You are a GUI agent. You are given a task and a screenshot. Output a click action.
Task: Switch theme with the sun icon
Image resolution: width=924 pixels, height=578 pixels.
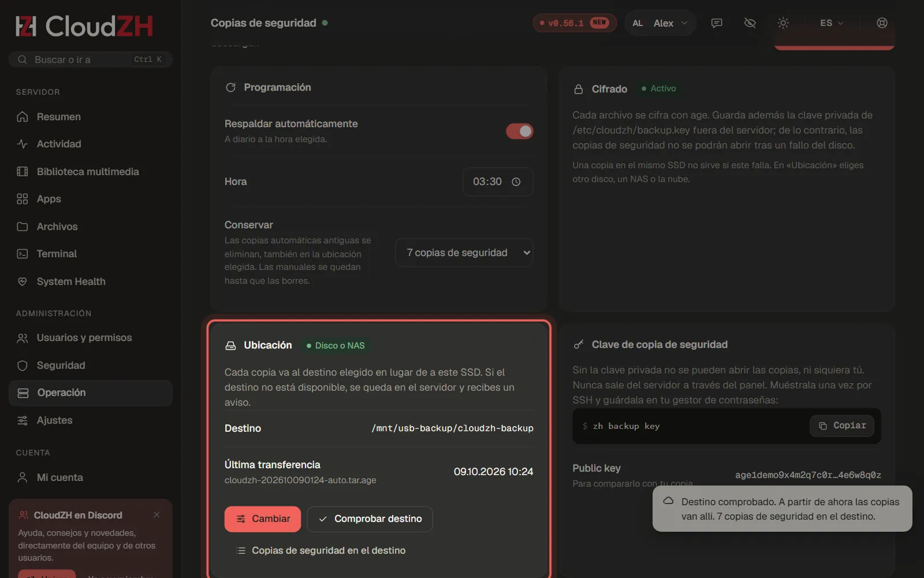(783, 23)
